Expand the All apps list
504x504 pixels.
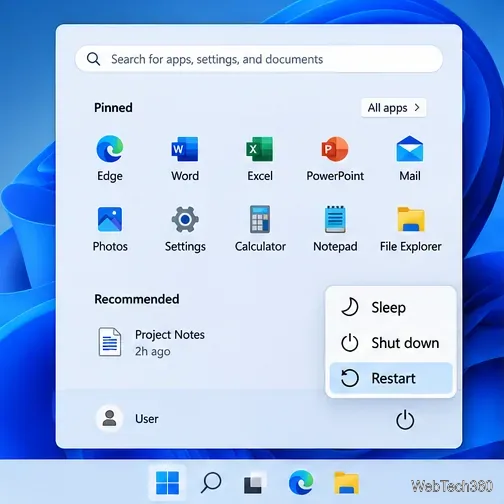(393, 108)
